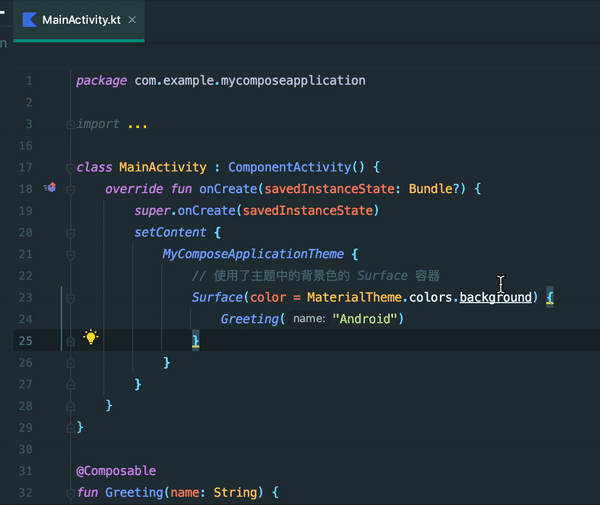The width and height of the screenshot is (600, 505).
Task: Click the highlighted opening brace on line 23
Action: pos(550,297)
